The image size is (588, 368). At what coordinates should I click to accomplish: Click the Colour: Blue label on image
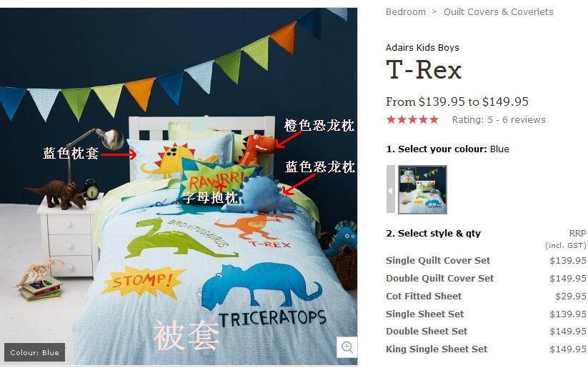pos(34,352)
